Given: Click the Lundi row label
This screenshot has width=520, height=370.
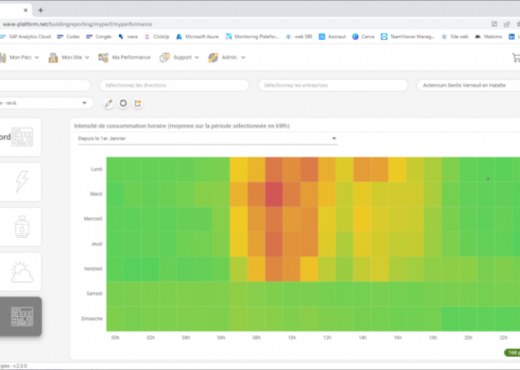Looking at the screenshot, I should tap(96, 169).
